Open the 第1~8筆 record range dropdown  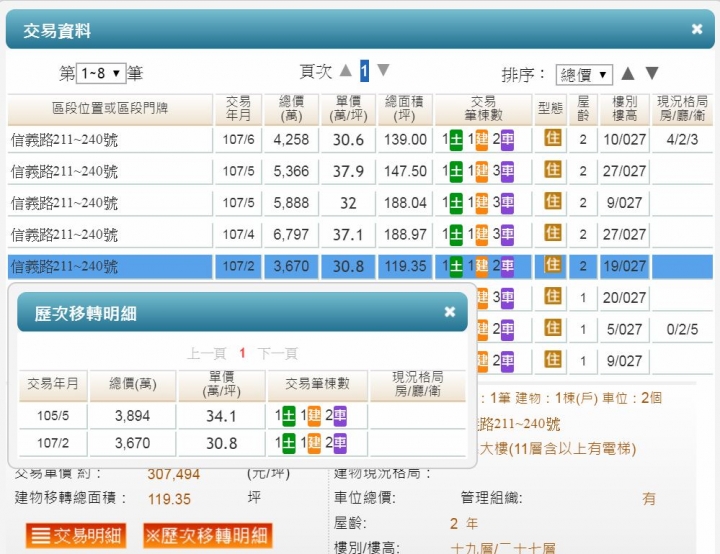pyautogui.click(x=101, y=73)
